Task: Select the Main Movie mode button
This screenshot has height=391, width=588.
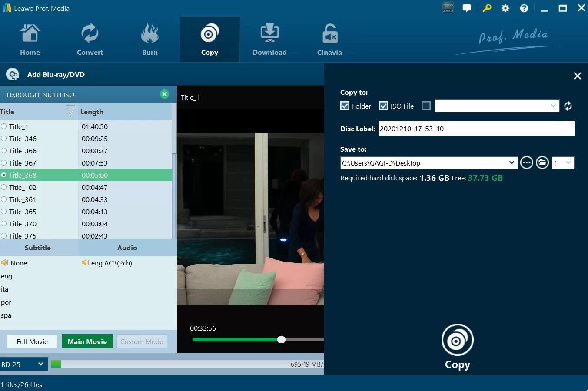Action: tap(87, 341)
